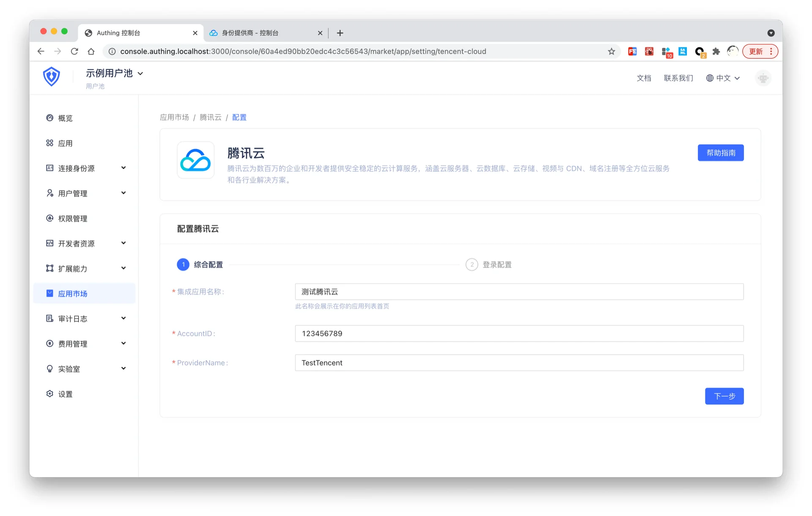Click the 连接身份源 sidebar icon
Image resolution: width=812 pixels, height=516 pixels.
pyautogui.click(x=49, y=168)
